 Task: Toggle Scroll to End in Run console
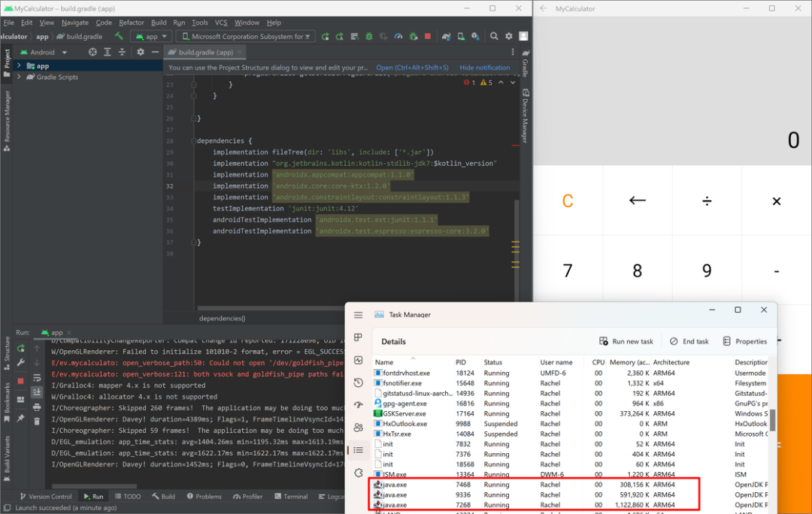36,392
